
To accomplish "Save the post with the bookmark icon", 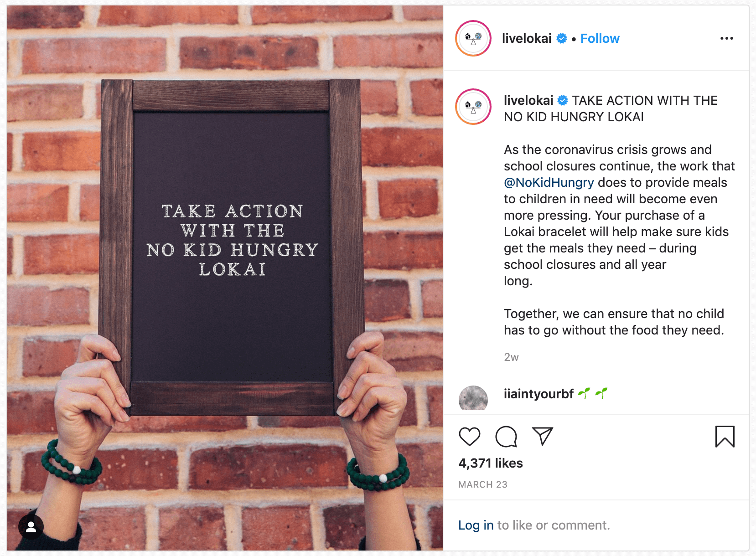I will point(725,437).
